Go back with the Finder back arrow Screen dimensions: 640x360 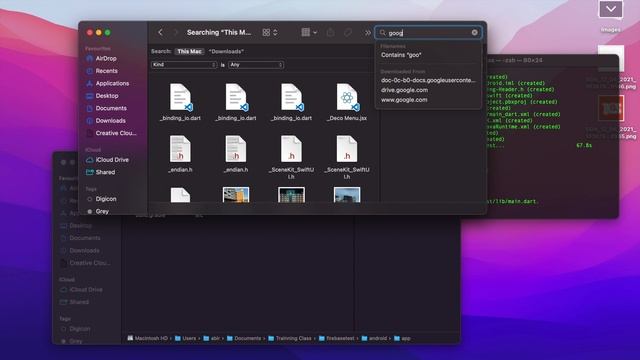[x=160, y=32]
